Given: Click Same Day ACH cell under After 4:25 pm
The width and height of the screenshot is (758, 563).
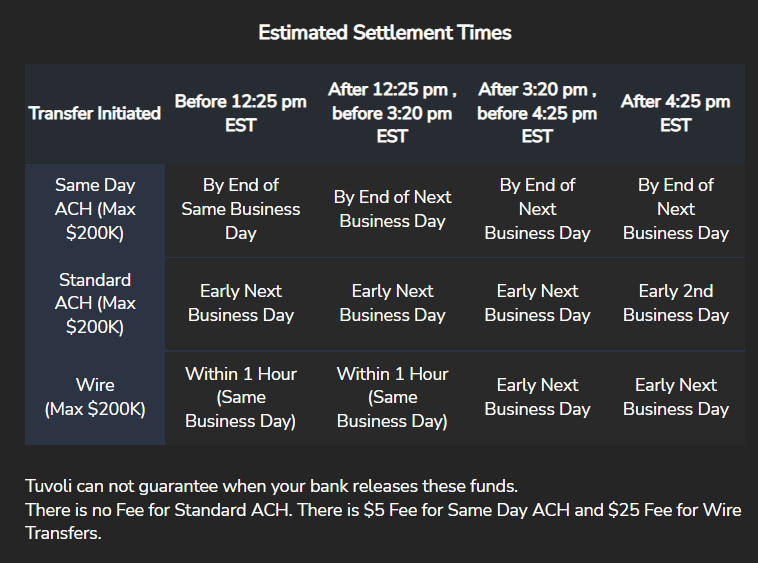Looking at the screenshot, I should click(675, 209).
